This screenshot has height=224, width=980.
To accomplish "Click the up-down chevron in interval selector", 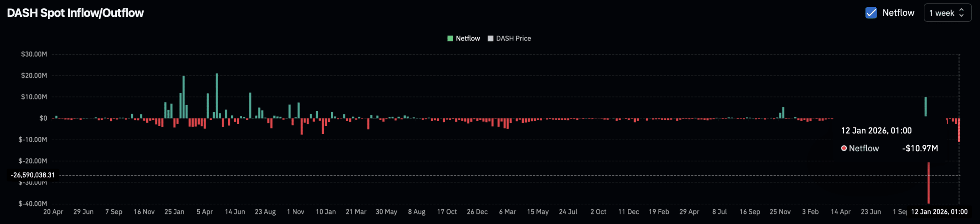I will [961, 13].
